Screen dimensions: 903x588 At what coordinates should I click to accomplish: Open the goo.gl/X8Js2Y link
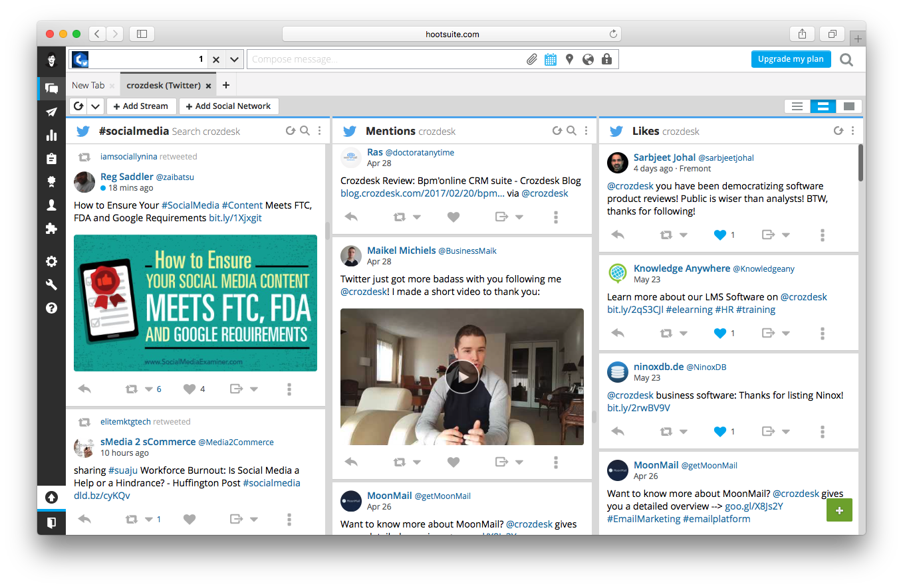(x=754, y=506)
